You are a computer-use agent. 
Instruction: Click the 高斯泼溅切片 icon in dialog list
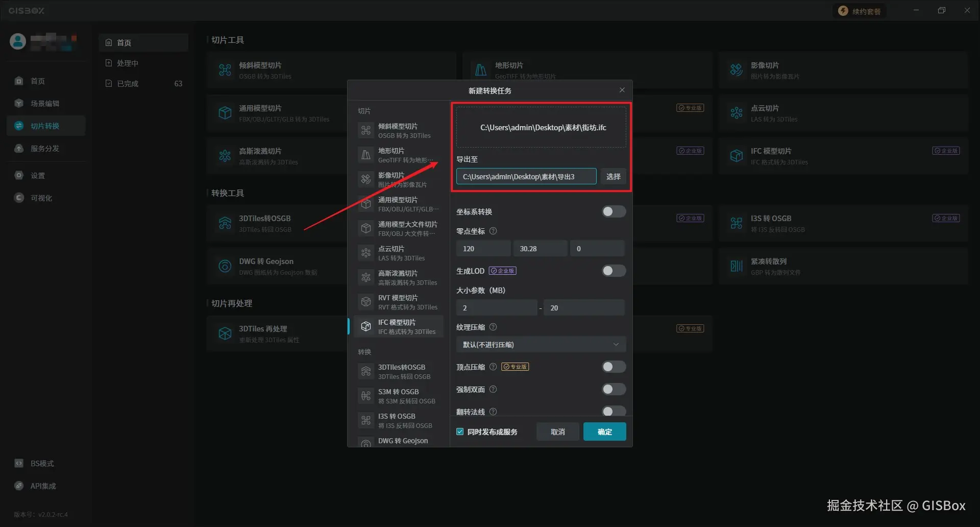click(x=366, y=277)
